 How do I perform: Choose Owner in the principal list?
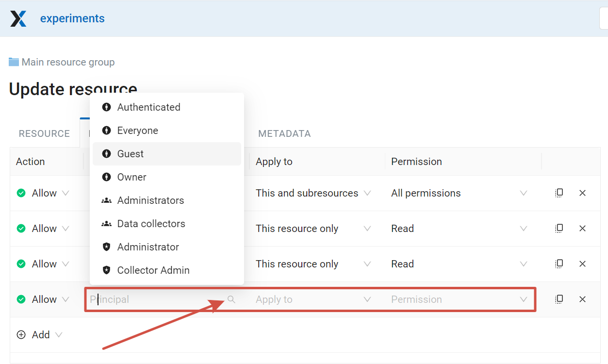[x=167, y=177]
